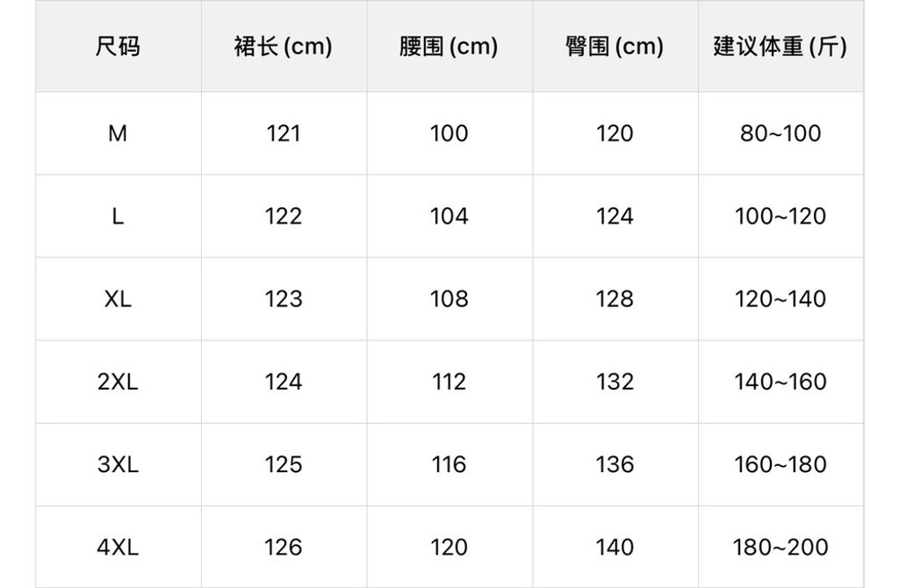Click the hip value 128 for size XL
Viewport: 899px width, 588px height.
pyautogui.click(x=615, y=299)
